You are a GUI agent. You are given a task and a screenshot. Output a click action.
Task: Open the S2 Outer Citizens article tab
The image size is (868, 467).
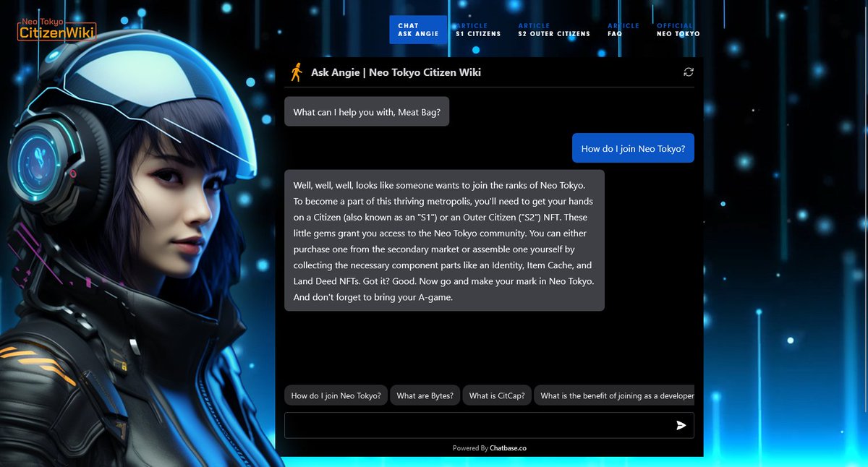pos(554,30)
